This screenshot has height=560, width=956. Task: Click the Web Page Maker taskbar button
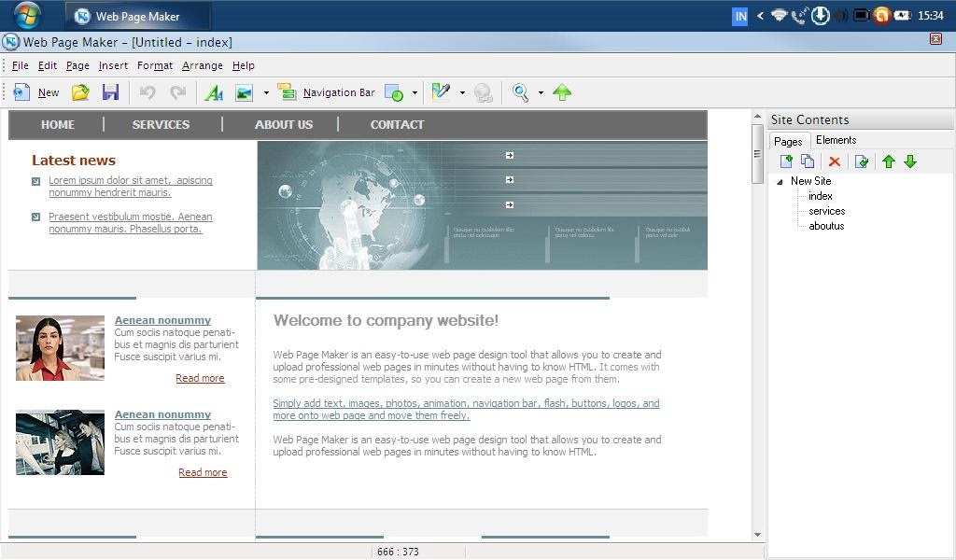138,17
